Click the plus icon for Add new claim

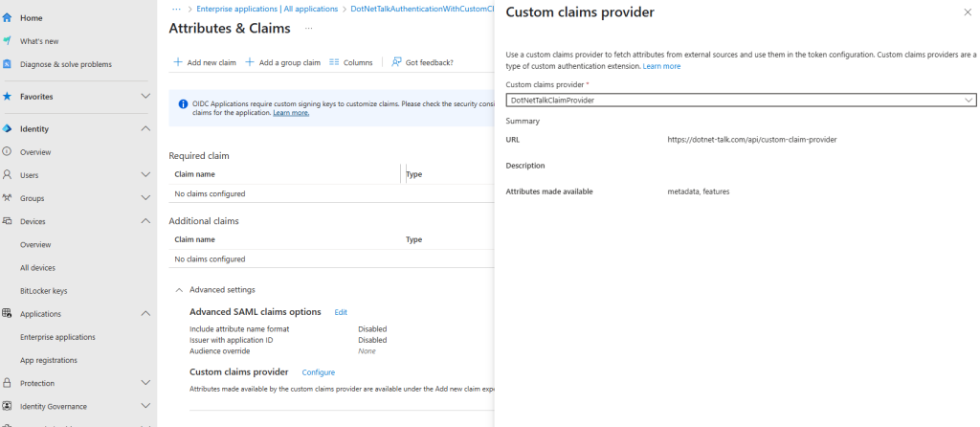point(178,62)
